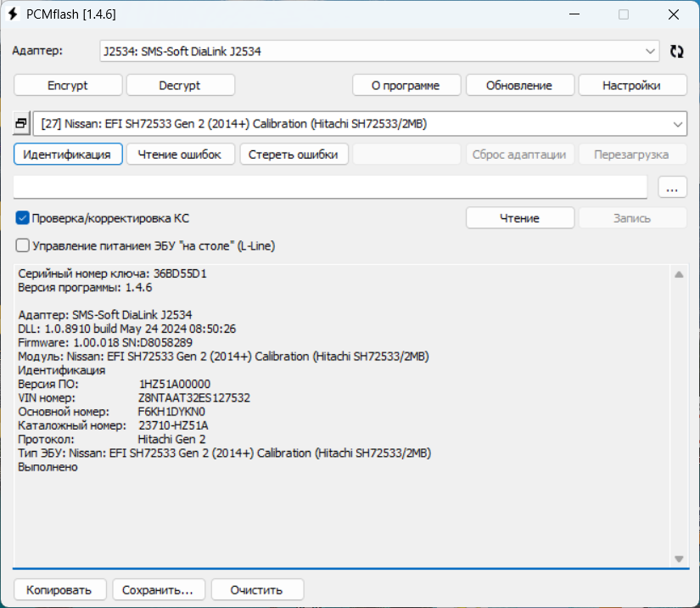Click the Обновление button

tap(519, 85)
